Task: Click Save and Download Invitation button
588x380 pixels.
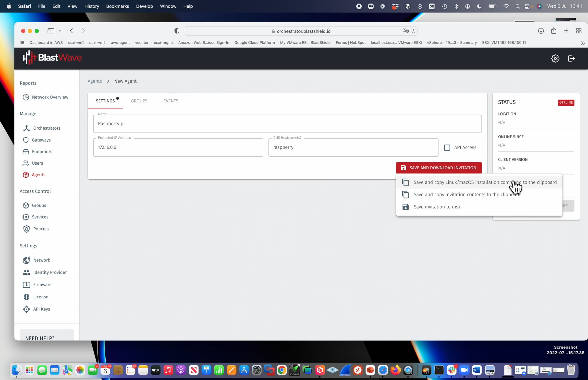Action: click(x=439, y=168)
